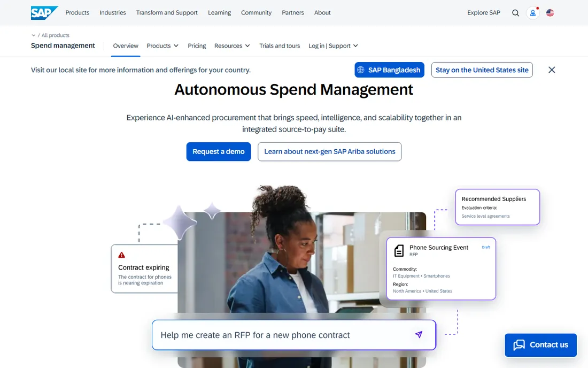Click 'IT Equipment • Smartphones' text

pyautogui.click(x=422, y=276)
